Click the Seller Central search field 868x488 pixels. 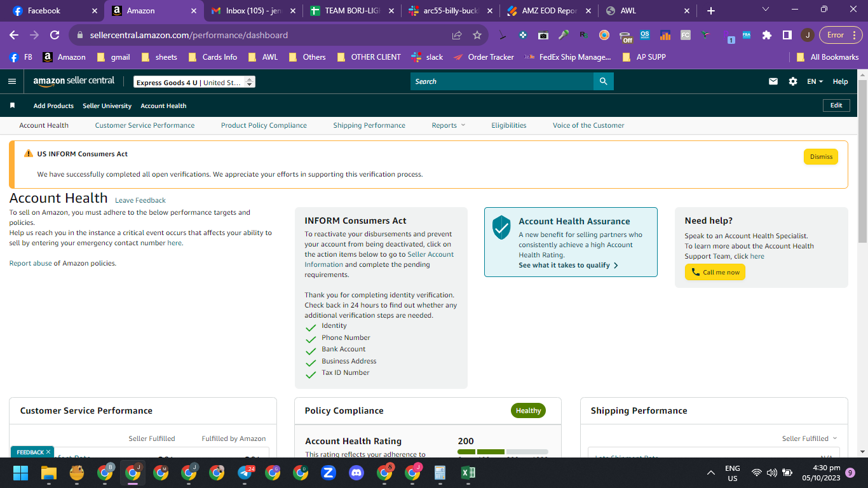click(x=502, y=81)
